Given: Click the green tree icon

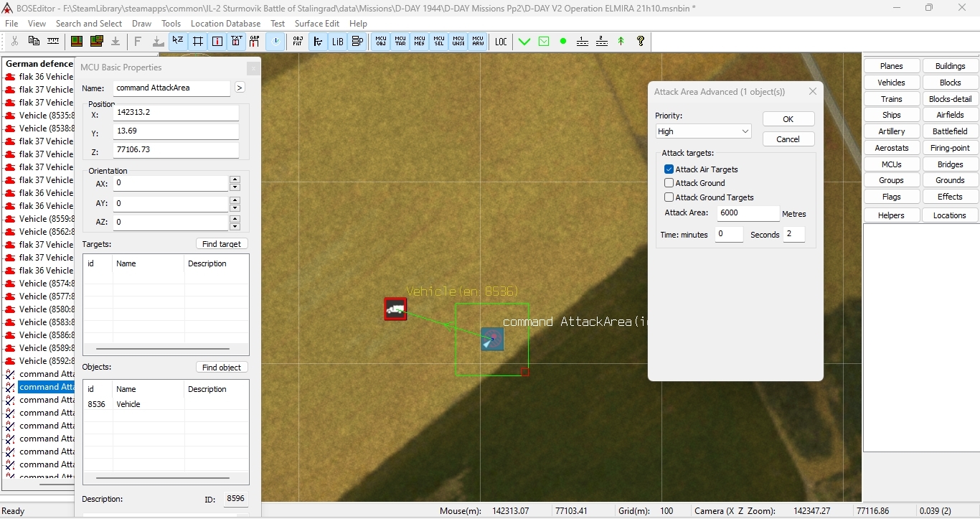Looking at the screenshot, I should pos(621,42).
